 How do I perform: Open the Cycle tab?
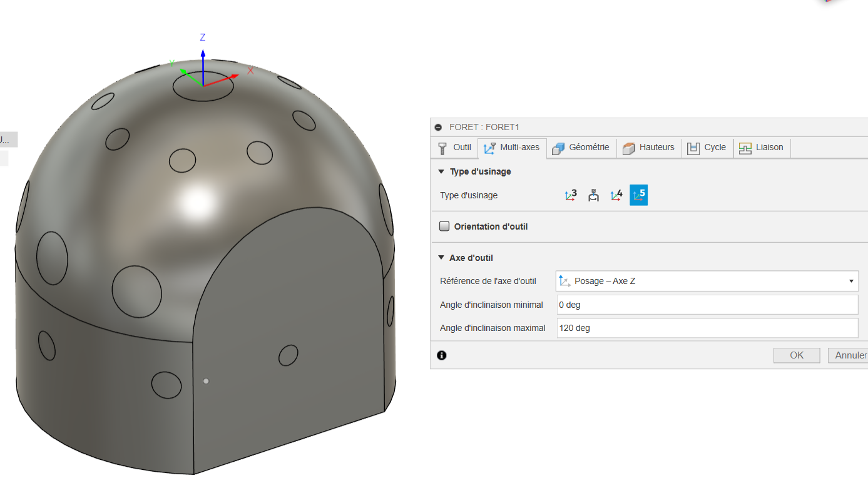(707, 148)
